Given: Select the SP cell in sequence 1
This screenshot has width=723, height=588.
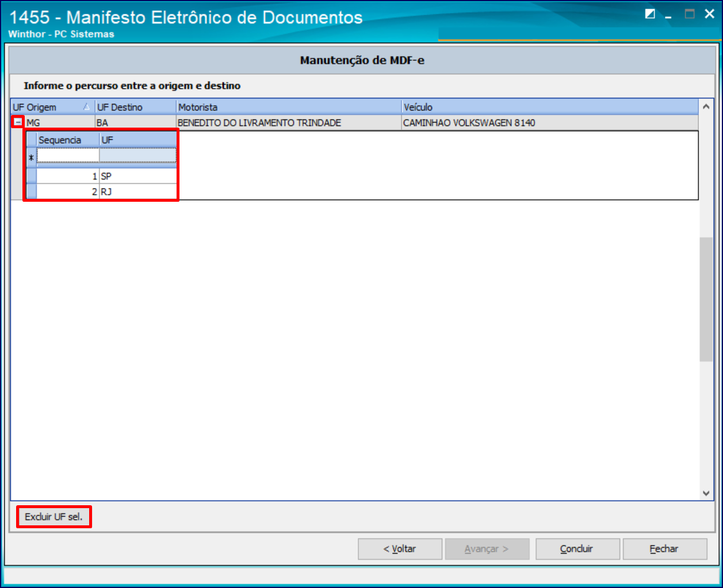Looking at the screenshot, I should 138,176.
